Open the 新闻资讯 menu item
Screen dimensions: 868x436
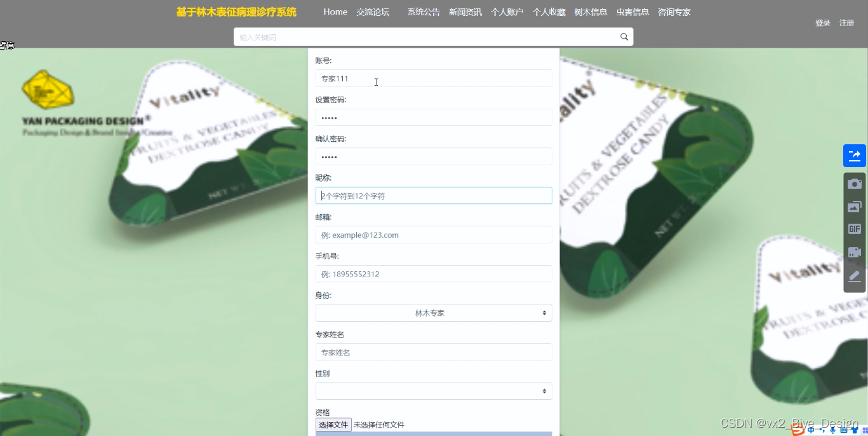click(465, 12)
